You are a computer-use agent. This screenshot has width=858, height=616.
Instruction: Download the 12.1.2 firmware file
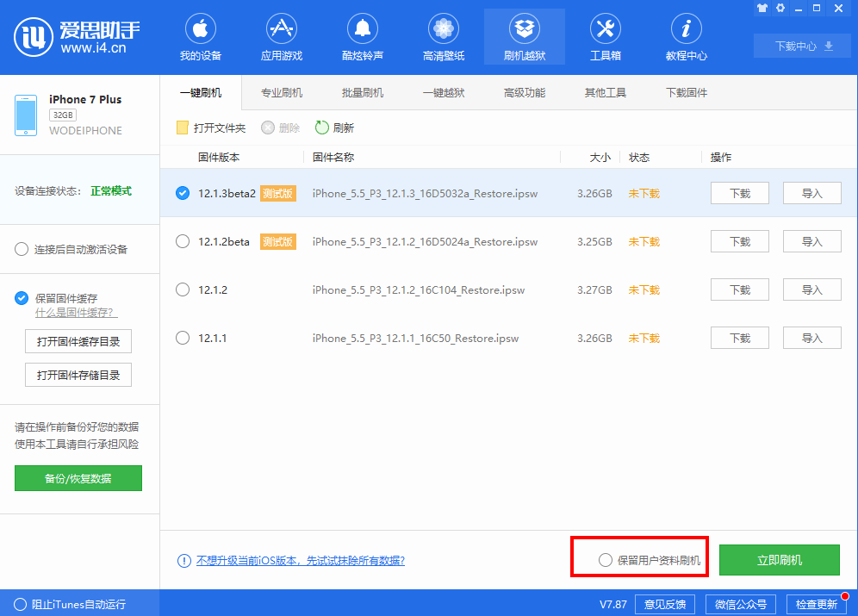tap(739, 289)
